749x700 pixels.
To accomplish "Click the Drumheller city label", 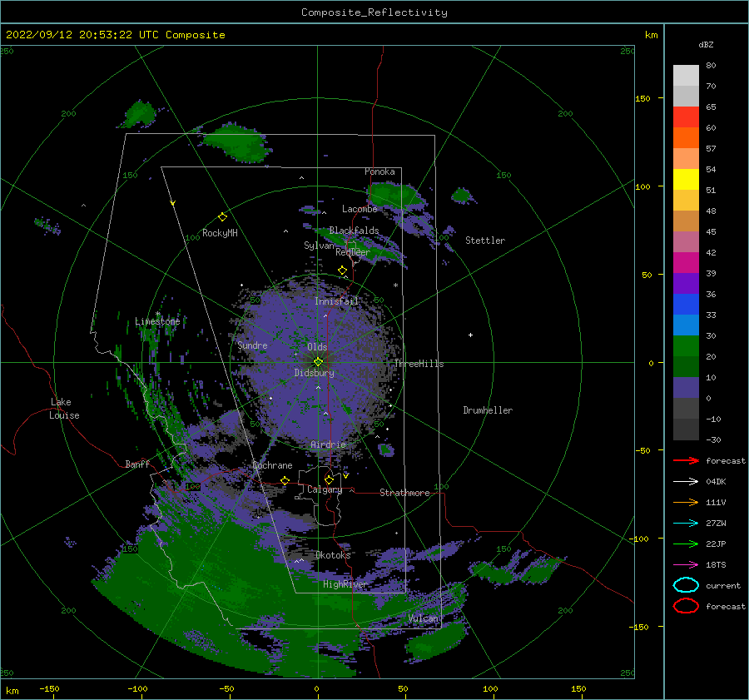I will click(x=488, y=410).
